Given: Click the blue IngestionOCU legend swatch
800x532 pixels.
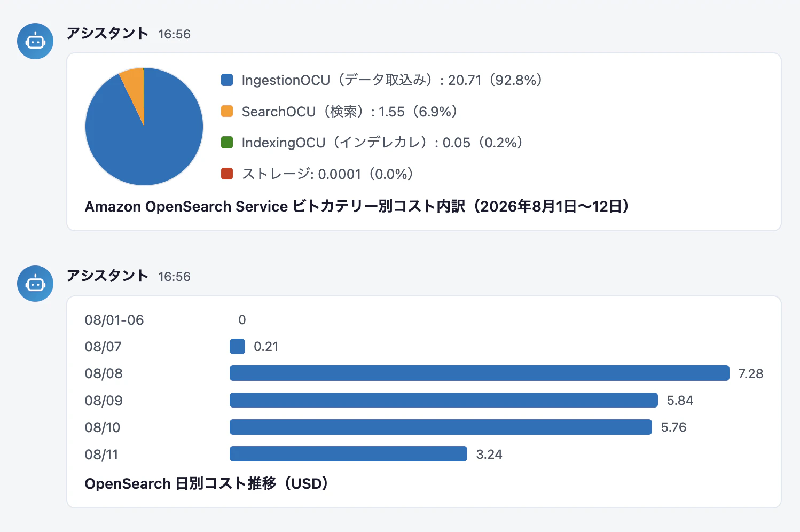Looking at the screenshot, I should (x=227, y=80).
